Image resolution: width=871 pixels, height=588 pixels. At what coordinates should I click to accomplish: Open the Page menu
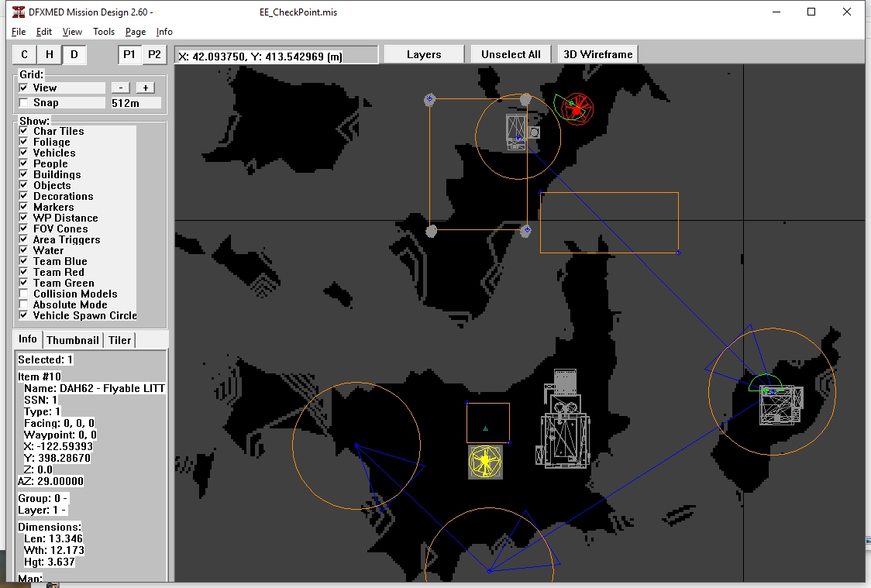(x=136, y=32)
